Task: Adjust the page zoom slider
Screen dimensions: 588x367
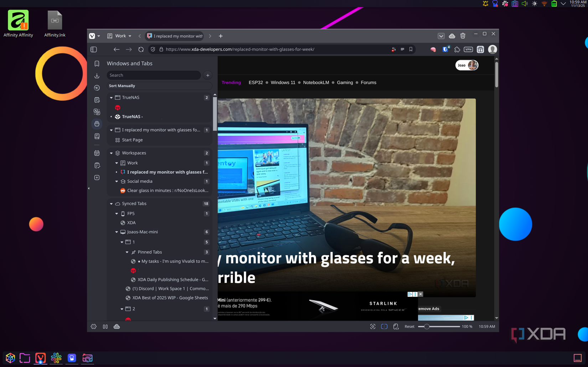Action: pos(427,326)
